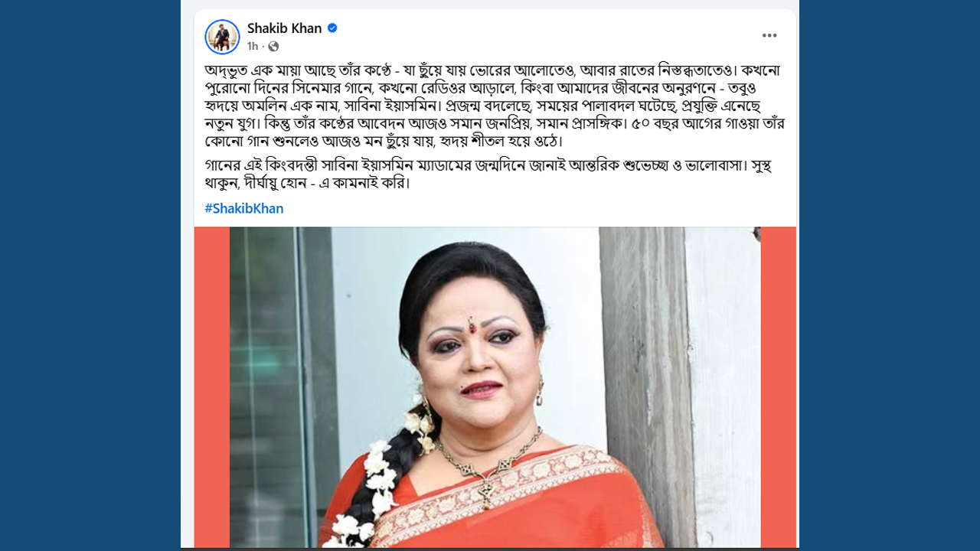
Task: Open Shakib Khan's round profile picture
Action: pyautogui.click(x=222, y=37)
